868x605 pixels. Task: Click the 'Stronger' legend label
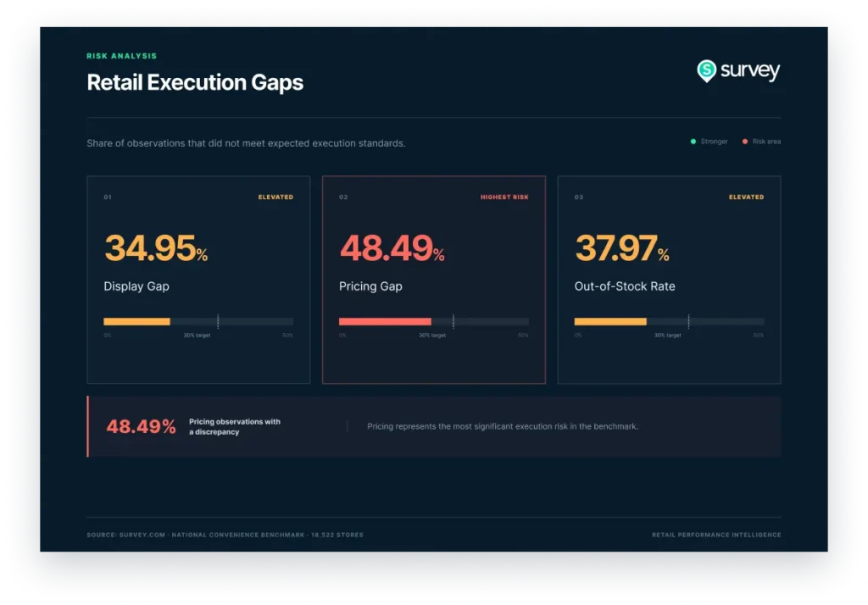pos(714,142)
